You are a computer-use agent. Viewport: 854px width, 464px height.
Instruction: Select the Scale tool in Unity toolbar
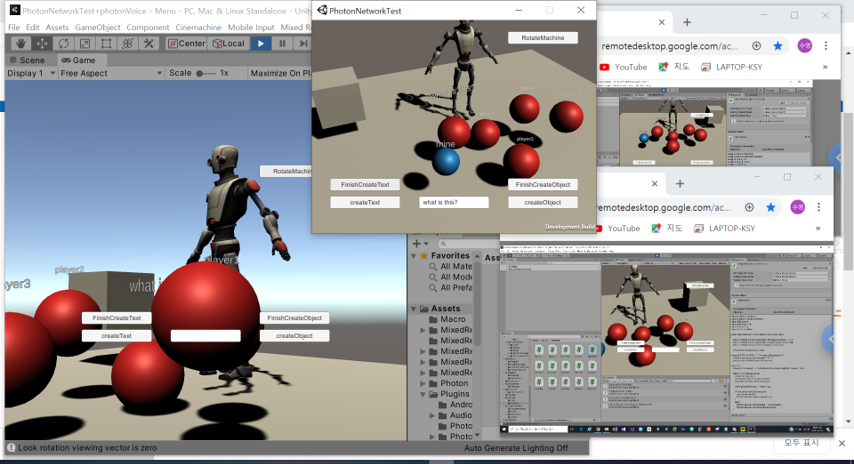(84, 44)
